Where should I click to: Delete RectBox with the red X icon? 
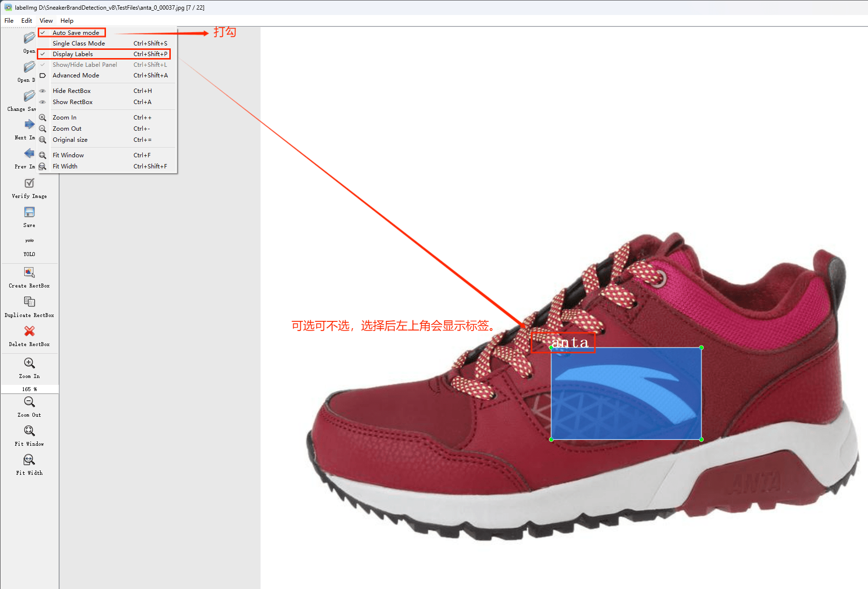[x=30, y=331]
